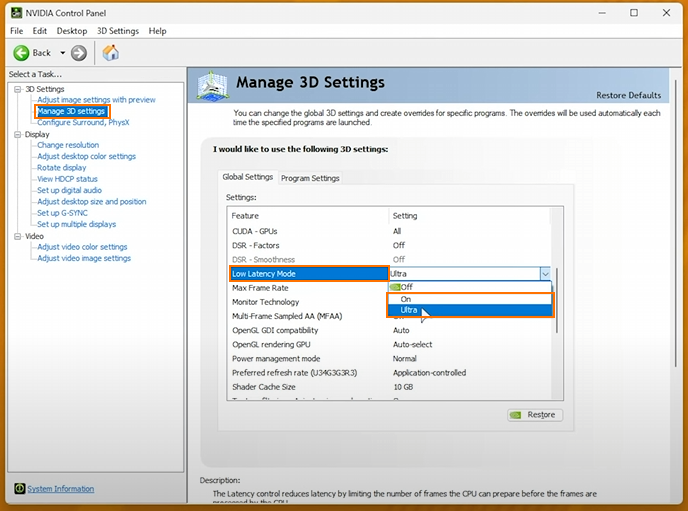Select the Low Latency Mode row
688x511 pixels.
(x=309, y=274)
